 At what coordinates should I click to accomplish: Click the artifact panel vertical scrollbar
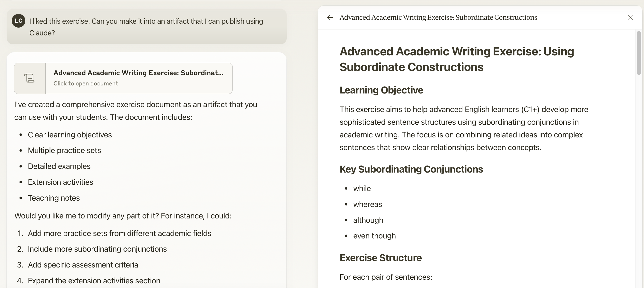(x=638, y=53)
